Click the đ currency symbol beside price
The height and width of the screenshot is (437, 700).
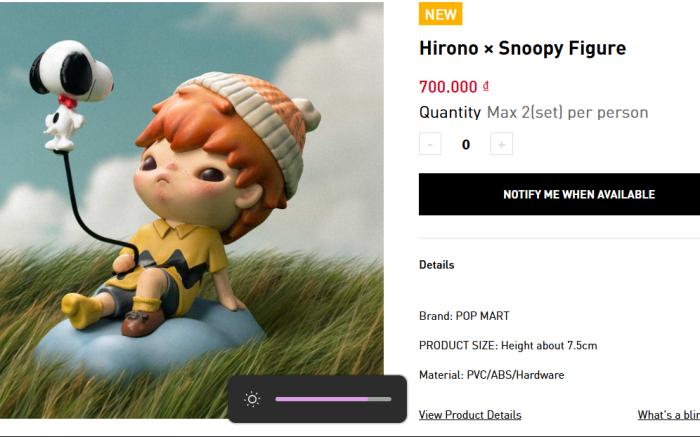486,85
